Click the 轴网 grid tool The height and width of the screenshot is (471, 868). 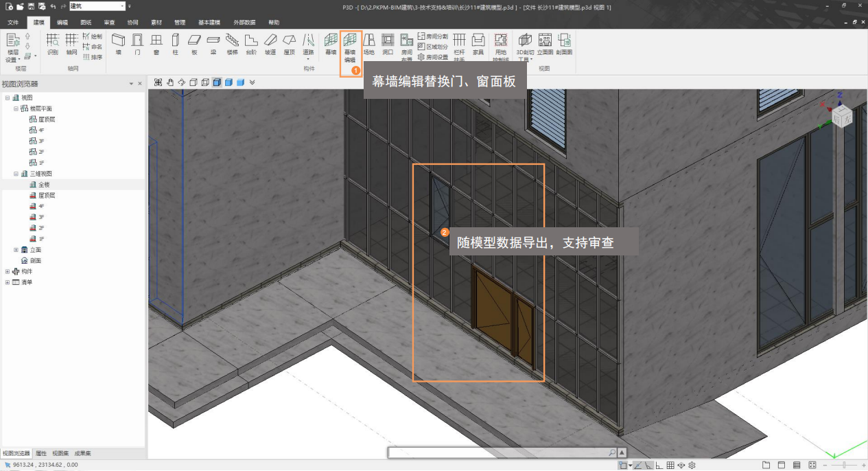(71, 45)
